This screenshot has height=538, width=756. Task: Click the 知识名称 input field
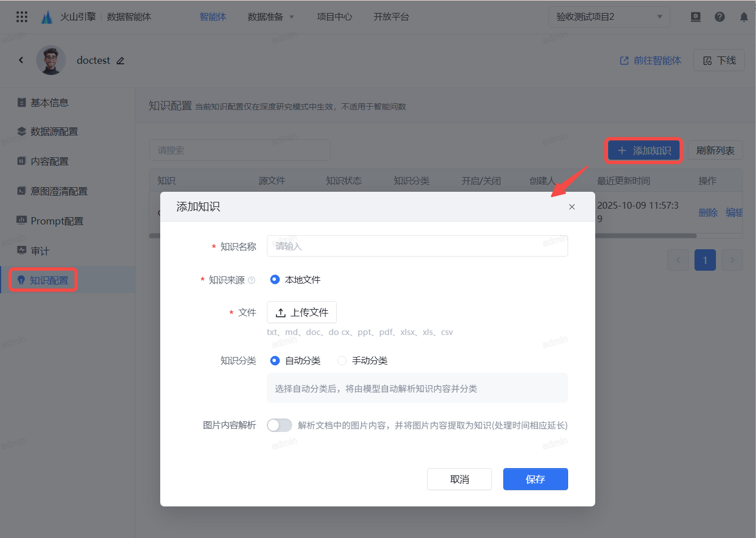[417, 246]
